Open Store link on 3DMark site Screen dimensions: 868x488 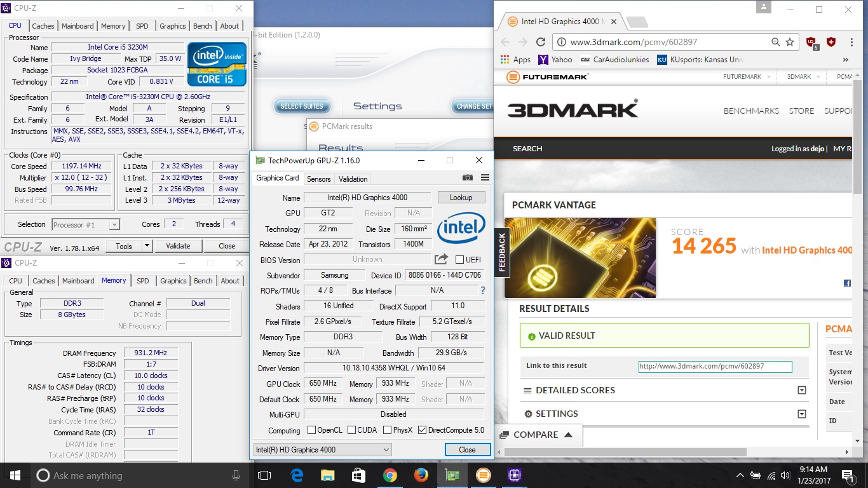point(801,111)
